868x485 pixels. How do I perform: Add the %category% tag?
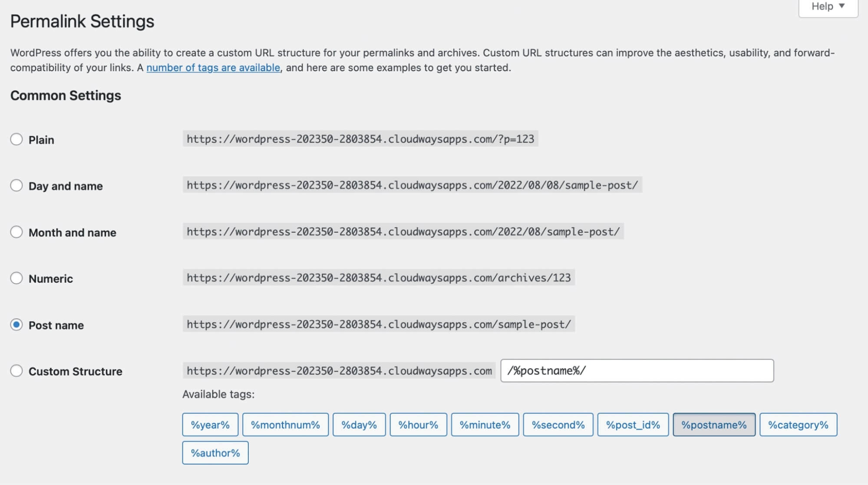point(799,425)
